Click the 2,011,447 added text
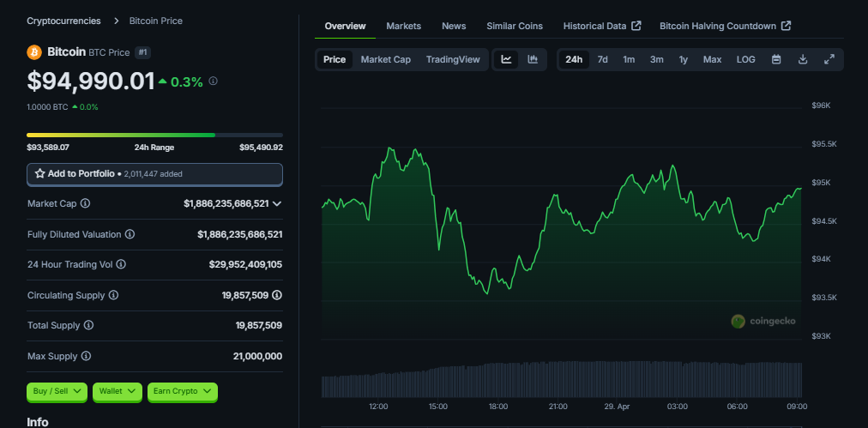Image resolution: width=868 pixels, height=428 pixels. click(x=154, y=174)
